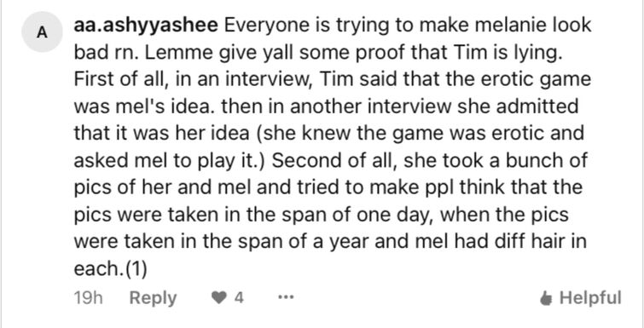Click the 19h timestamp
The height and width of the screenshot is (328, 644).
coord(89,298)
